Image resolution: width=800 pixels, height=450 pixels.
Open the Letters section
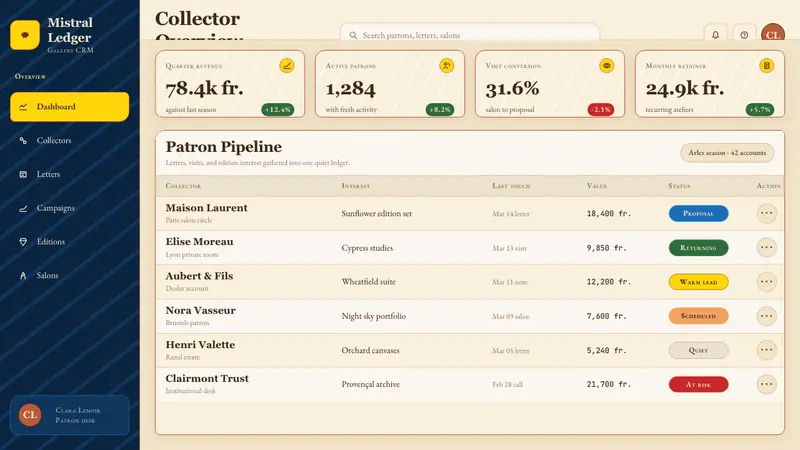click(69, 174)
